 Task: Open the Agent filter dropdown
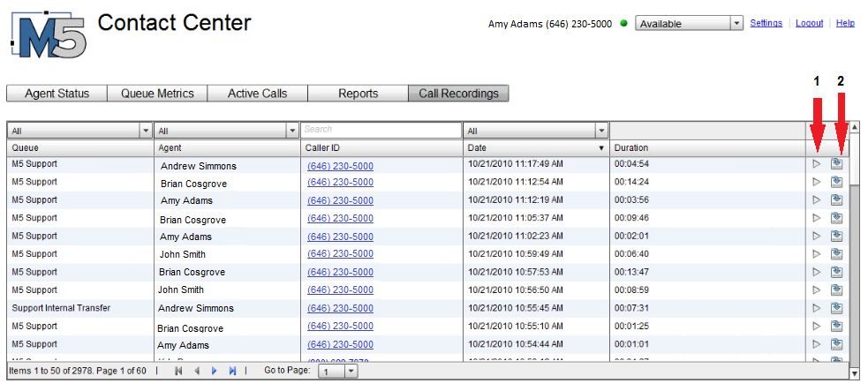click(293, 132)
